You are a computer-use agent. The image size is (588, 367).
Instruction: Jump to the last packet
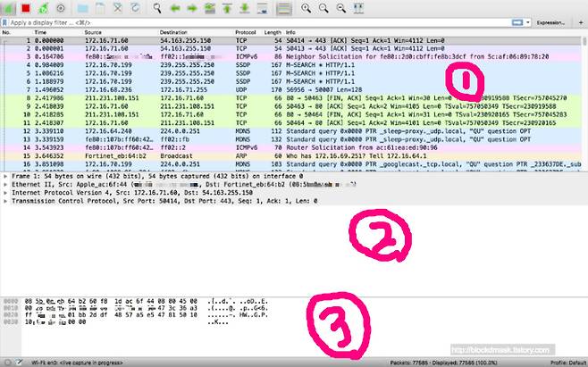(x=243, y=8)
